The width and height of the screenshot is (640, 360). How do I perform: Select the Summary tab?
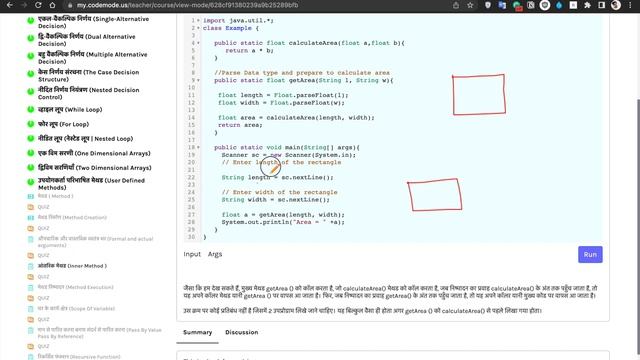click(x=198, y=332)
